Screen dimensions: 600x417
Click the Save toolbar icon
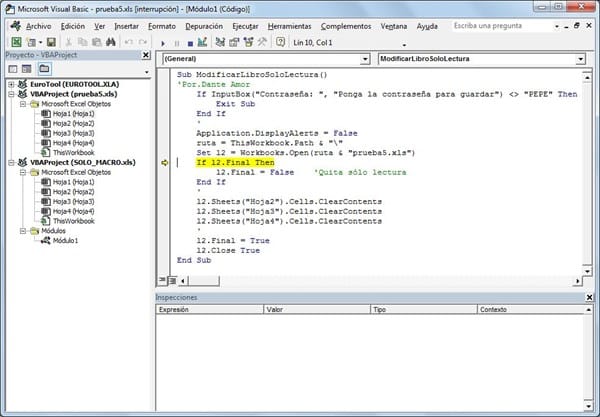click(49, 42)
